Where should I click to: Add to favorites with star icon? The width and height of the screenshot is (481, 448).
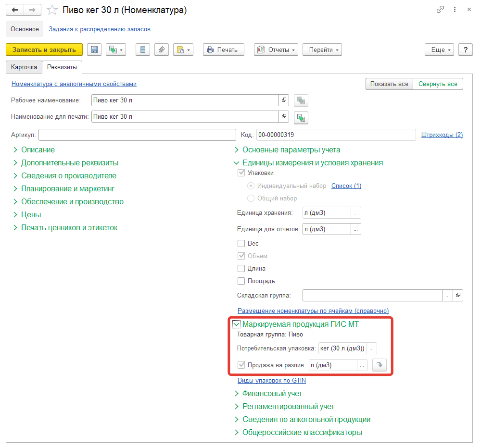click(53, 10)
